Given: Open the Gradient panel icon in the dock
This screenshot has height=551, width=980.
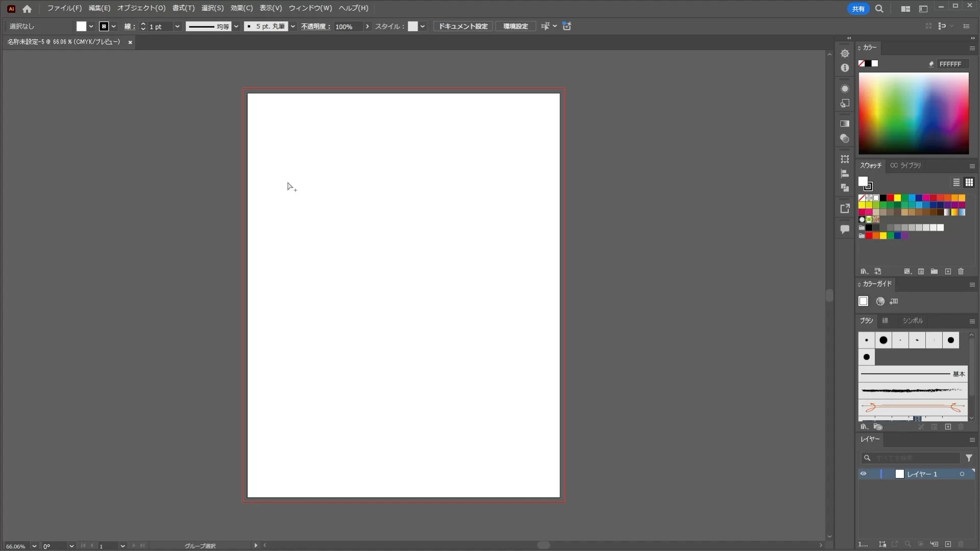Looking at the screenshot, I should [845, 123].
